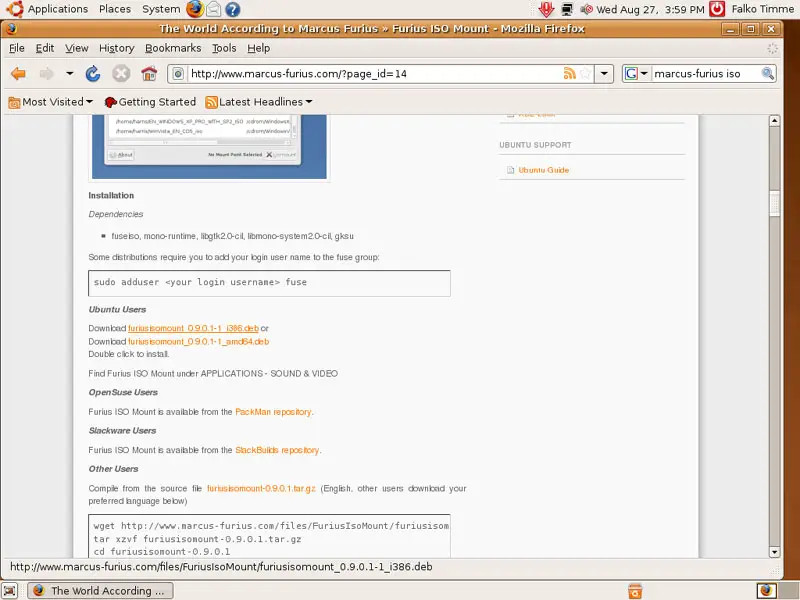
Task: Click the Falko Timme user name
Action: [762, 9]
